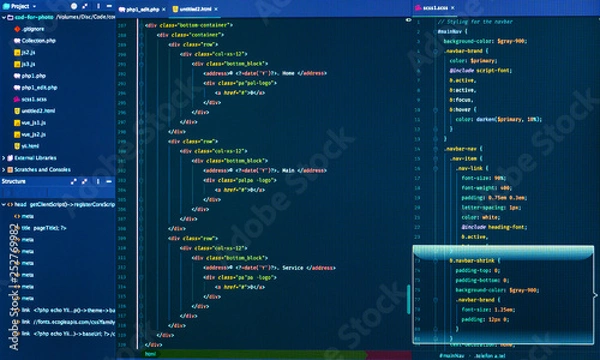Hide the Project tool window
600x360 pixels.
(109, 6)
